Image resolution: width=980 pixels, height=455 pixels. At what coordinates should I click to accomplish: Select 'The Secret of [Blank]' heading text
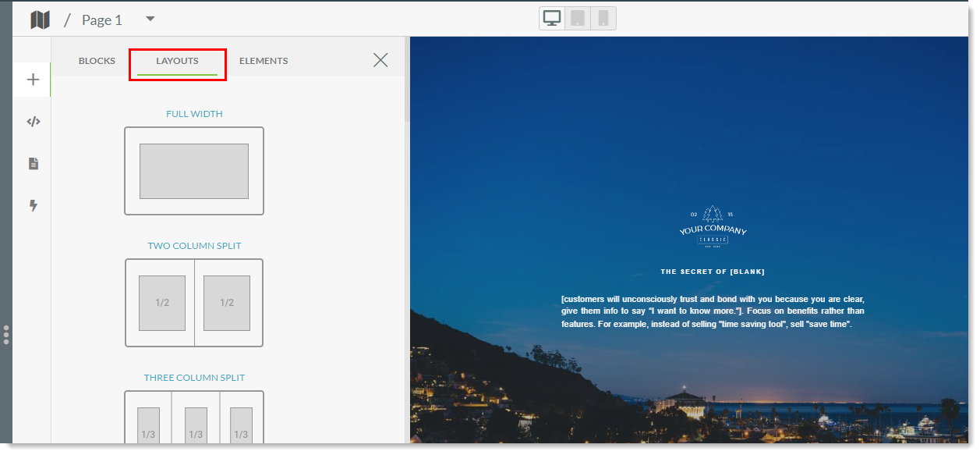(713, 272)
